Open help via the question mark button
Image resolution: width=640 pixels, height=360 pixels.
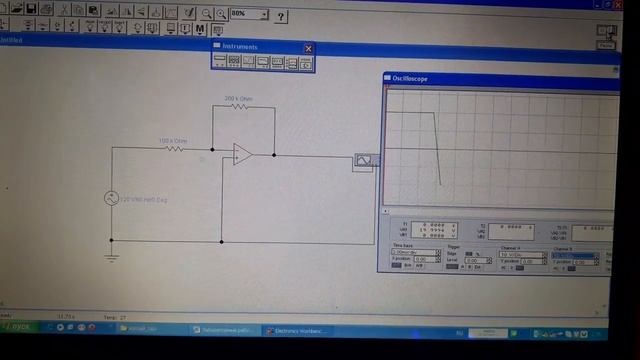tap(281, 16)
